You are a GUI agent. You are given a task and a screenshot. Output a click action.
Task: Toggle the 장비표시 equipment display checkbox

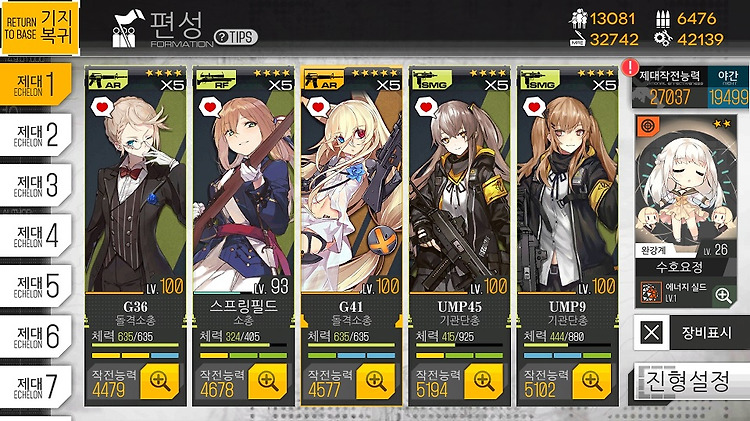pyautogui.click(x=651, y=332)
